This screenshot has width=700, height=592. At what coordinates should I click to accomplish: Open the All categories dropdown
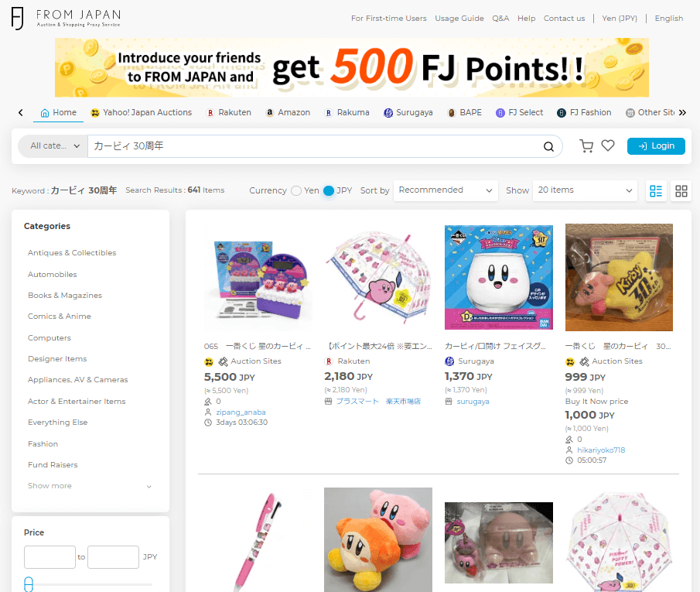tap(53, 146)
